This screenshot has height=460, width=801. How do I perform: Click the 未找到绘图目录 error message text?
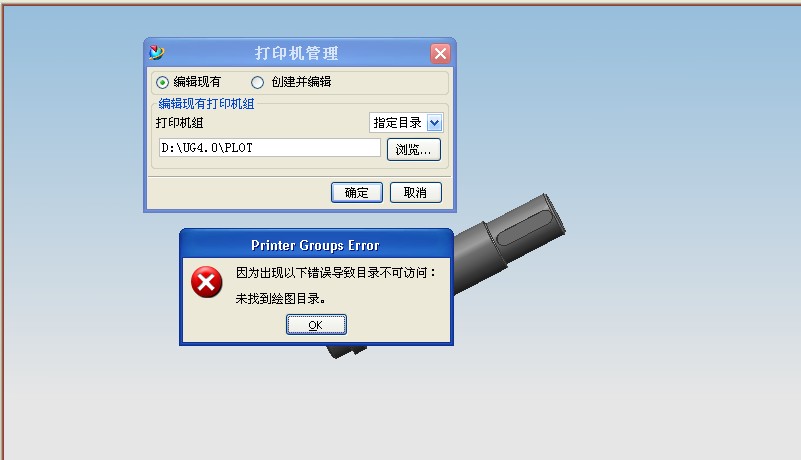coord(280,298)
